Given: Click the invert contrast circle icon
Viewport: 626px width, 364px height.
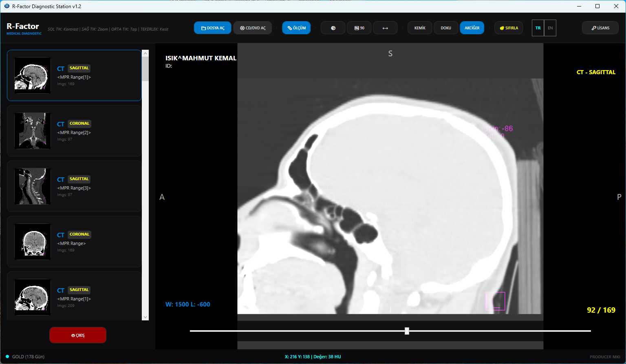Looking at the screenshot, I should pos(333,28).
